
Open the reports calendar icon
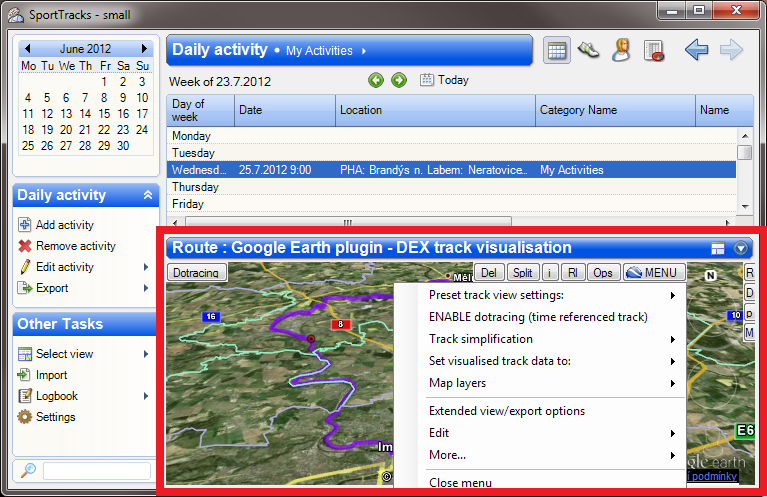pos(654,50)
